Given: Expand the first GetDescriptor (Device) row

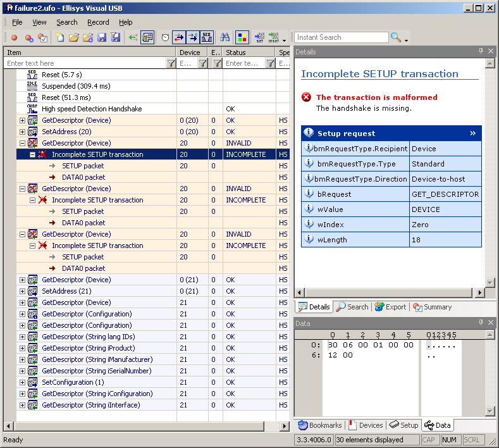Looking at the screenshot, I should 22,120.
